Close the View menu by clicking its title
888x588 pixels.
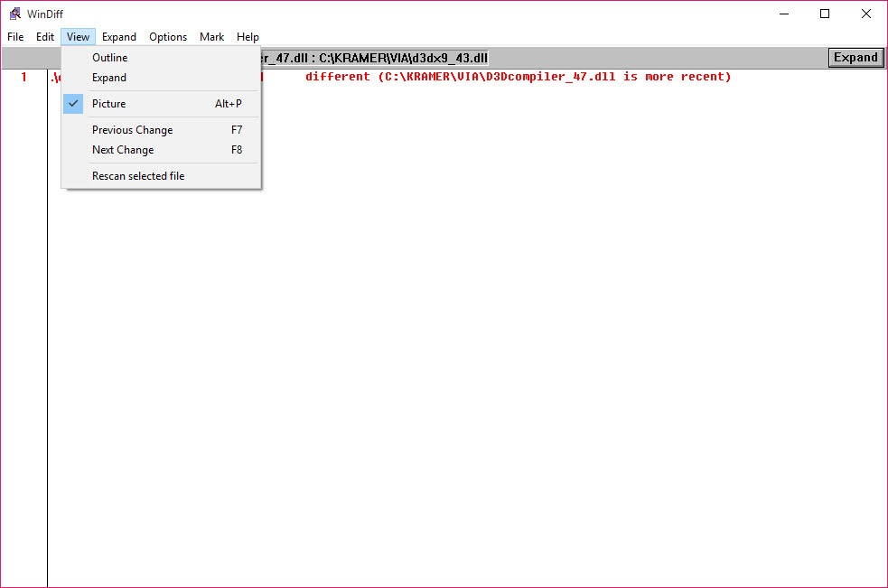pyautogui.click(x=78, y=37)
